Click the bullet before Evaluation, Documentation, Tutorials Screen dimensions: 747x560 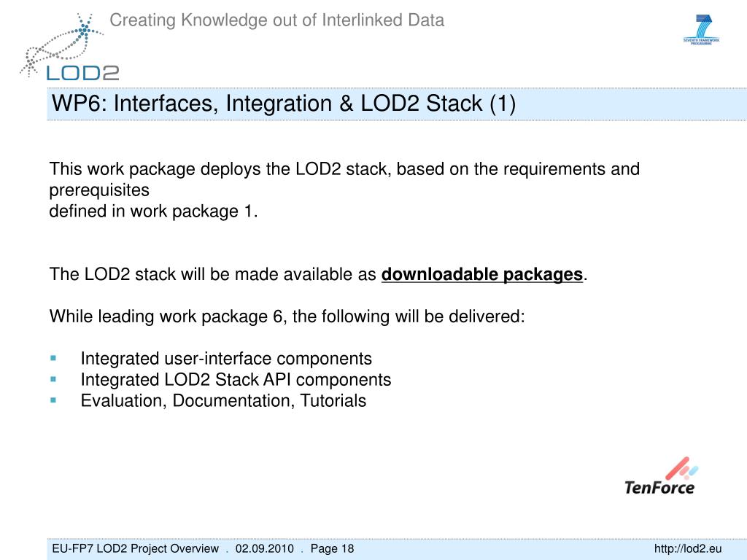[x=53, y=400]
